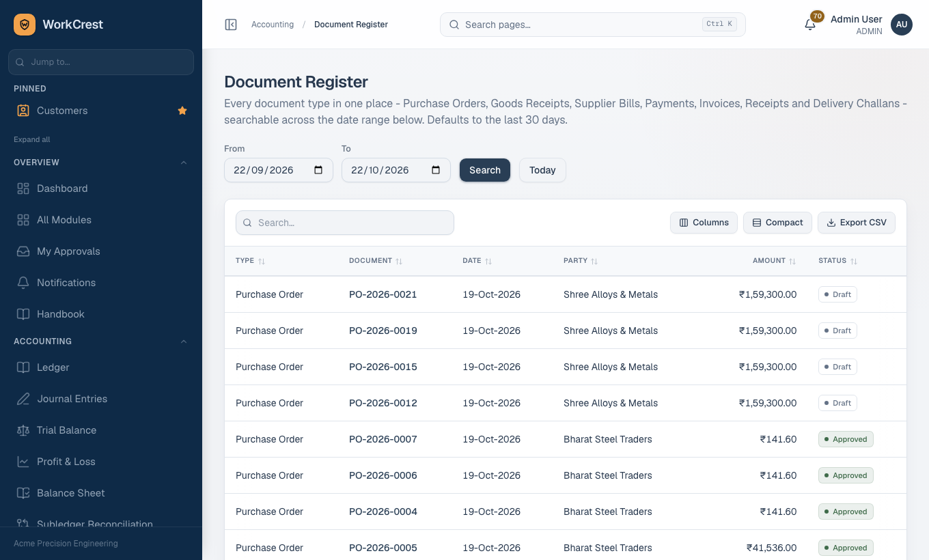The height and width of the screenshot is (560, 929).
Task: Collapse the Overview section chevron
Action: [184, 163]
